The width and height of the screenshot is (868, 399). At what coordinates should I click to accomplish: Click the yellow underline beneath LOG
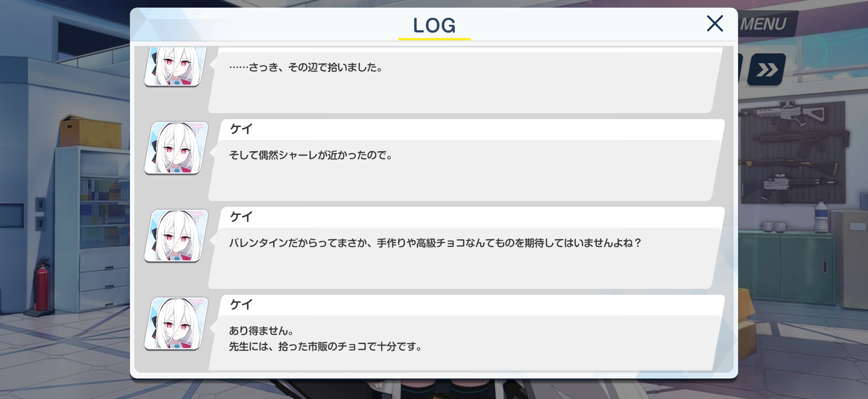pos(434,39)
